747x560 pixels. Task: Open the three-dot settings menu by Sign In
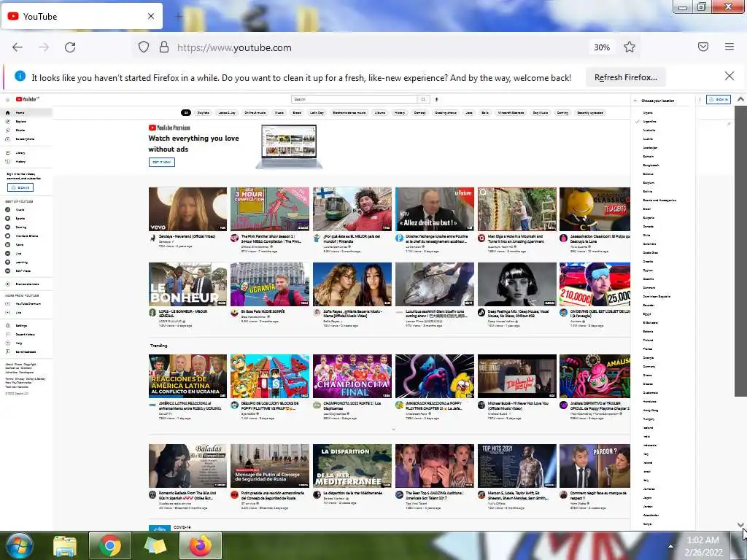(700, 99)
